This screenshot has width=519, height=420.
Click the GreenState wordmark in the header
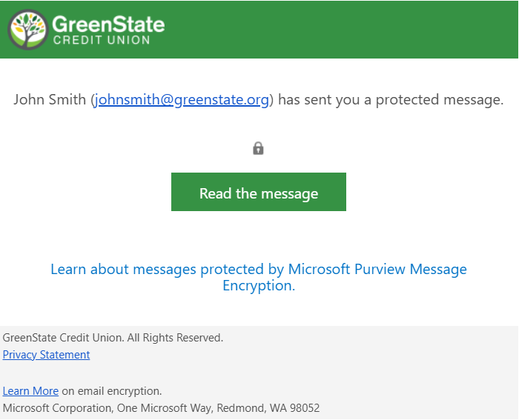(x=108, y=23)
